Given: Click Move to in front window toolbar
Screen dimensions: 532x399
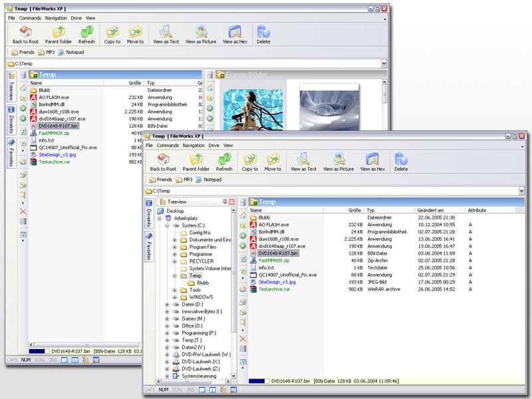Looking at the screenshot, I should pyautogui.click(x=273, y=162).
